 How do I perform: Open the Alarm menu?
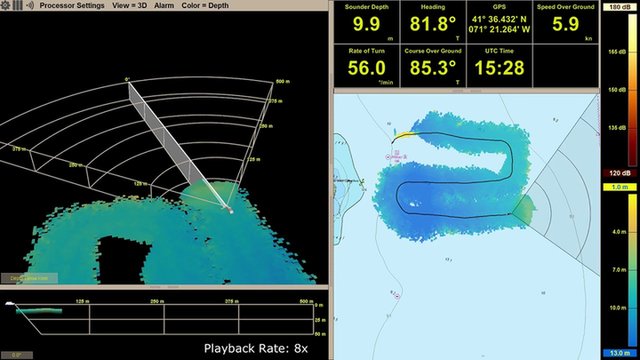pos(164,5)
